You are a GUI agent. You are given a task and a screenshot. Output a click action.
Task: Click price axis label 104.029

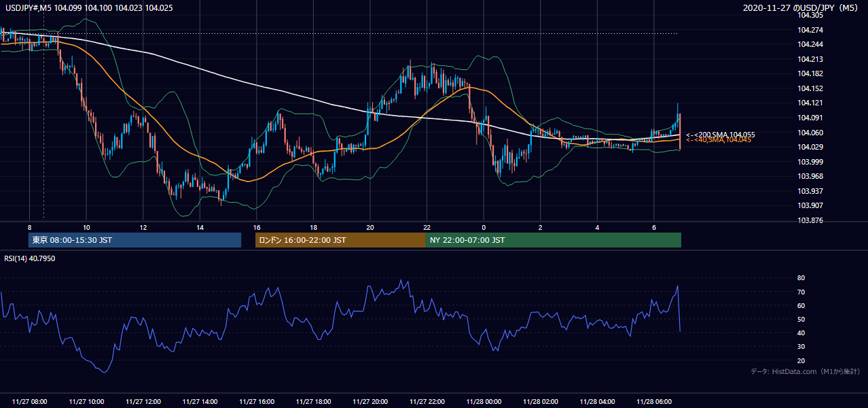pos(810,147)
